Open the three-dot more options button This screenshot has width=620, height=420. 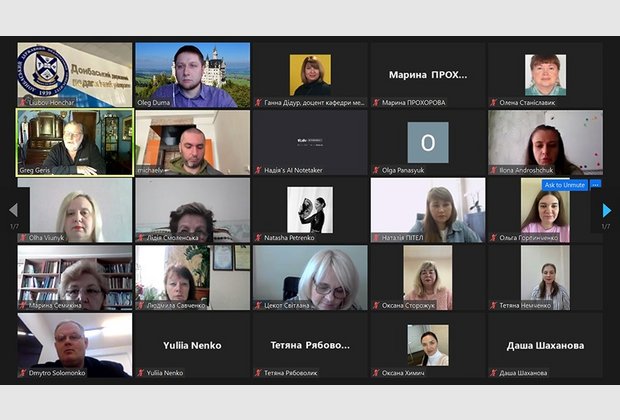click(x=595, y=185)
